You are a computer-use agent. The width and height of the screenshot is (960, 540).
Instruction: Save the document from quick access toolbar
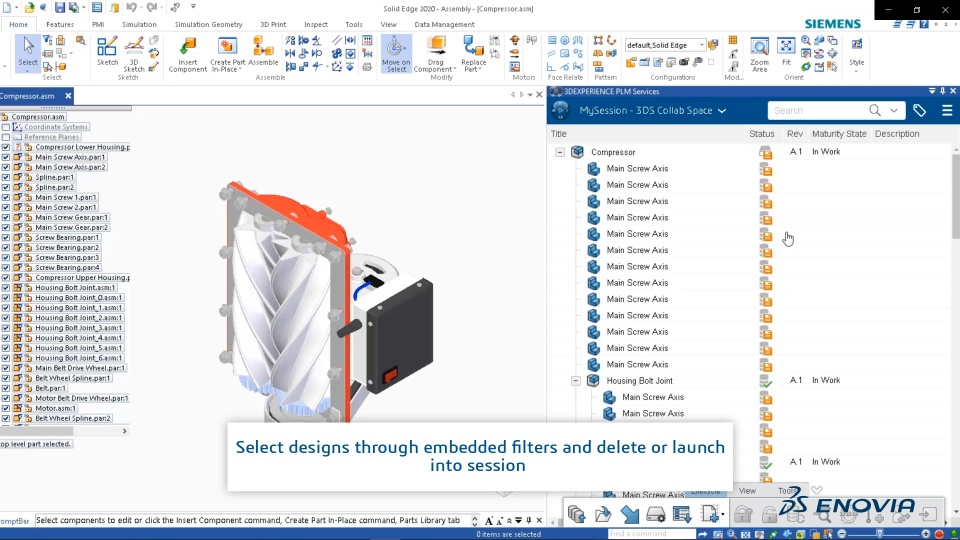point(59,7)
